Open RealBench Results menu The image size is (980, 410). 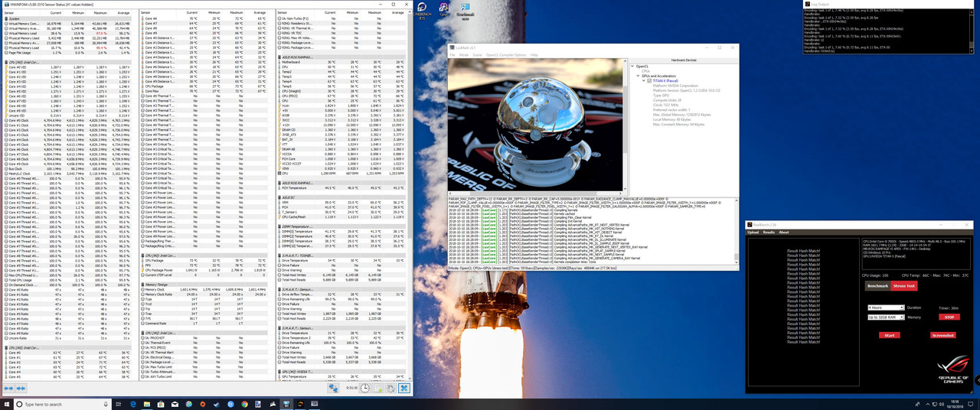[769, 232]
